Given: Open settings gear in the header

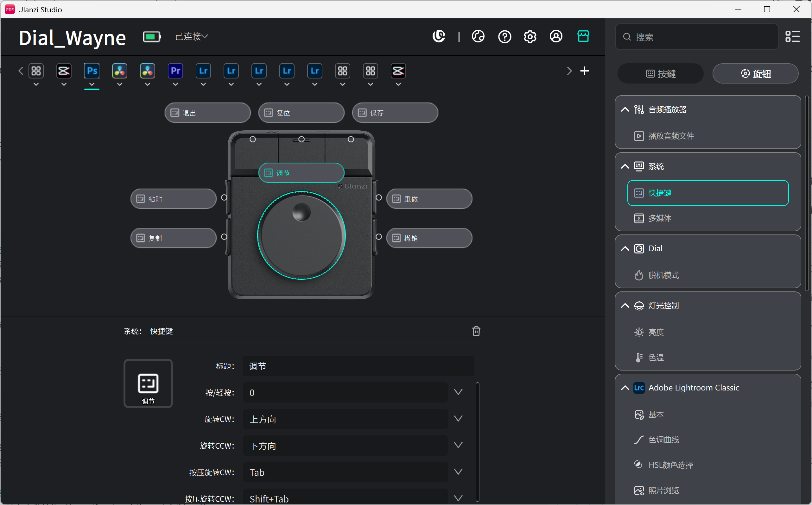Looking at the screenshot, I should click(x=530, y=36).
